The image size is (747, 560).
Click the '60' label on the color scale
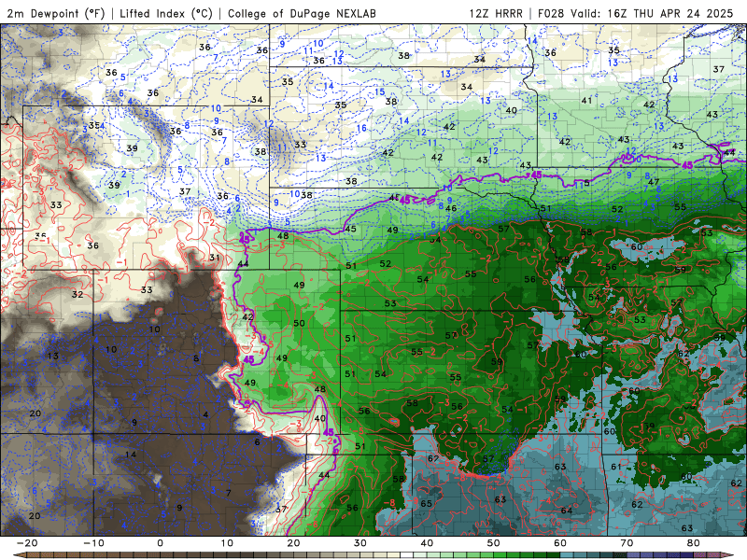[x=560, y=543]
